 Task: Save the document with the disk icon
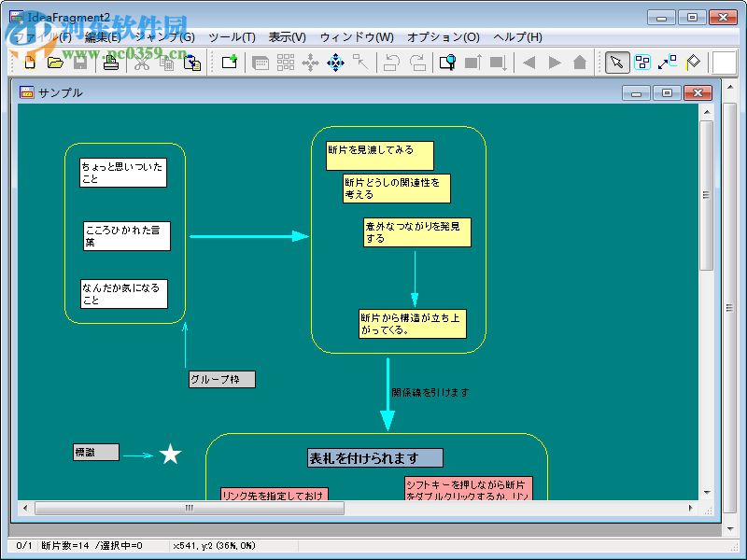point(79,63)
